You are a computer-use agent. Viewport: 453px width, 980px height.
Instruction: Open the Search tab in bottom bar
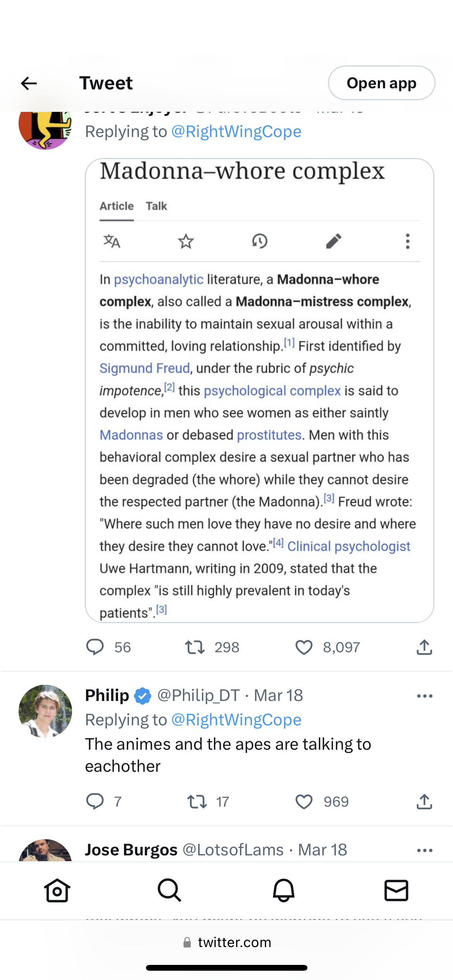click(x=169, y=890)
